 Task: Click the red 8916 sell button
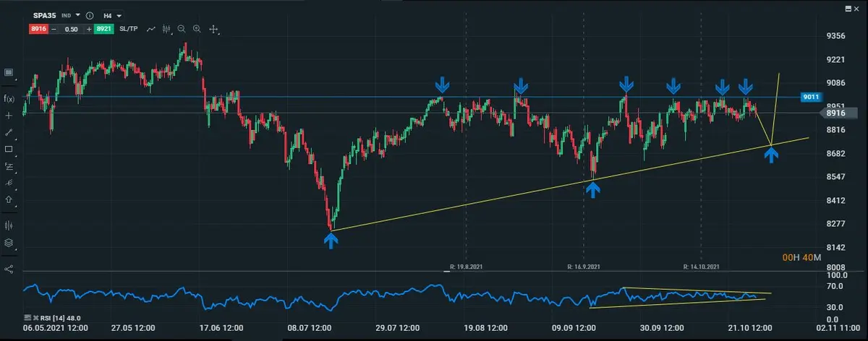[x=39, y=29]
